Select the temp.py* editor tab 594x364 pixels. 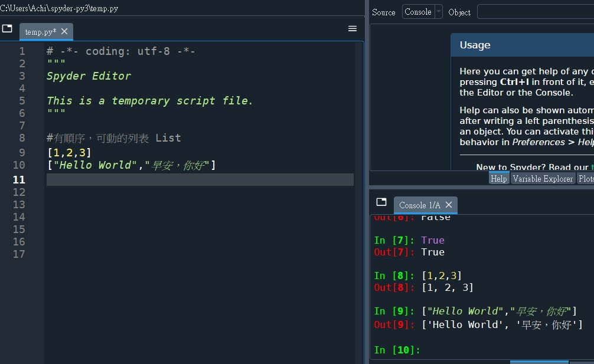(x=41, y=32)
